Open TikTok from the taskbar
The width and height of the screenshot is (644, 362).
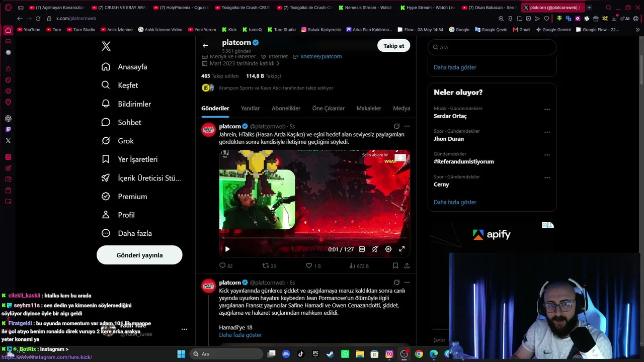pos(301,354)
